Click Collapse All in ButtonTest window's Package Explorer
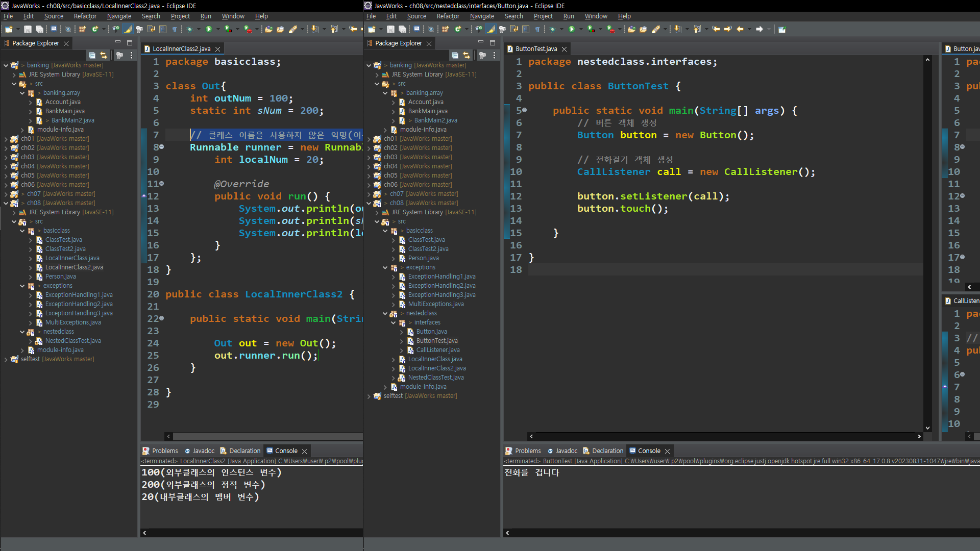This screenshot has width=980, height=551. click(455, 55)
